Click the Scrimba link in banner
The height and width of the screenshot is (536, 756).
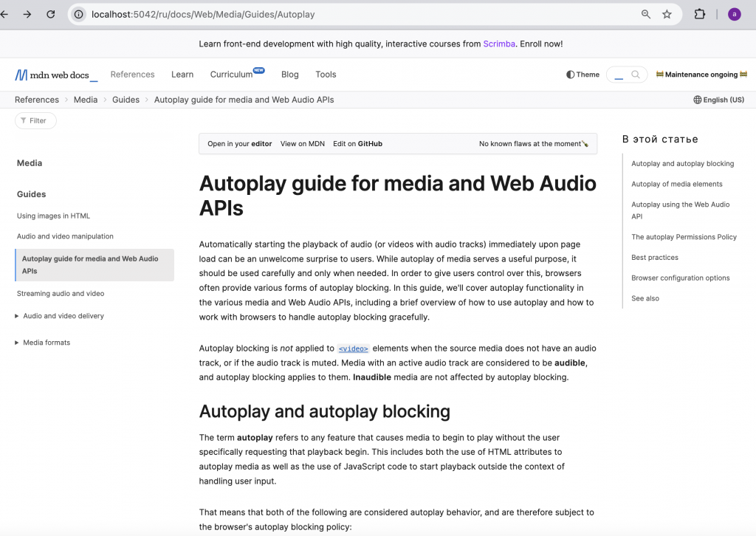point(500,44)
